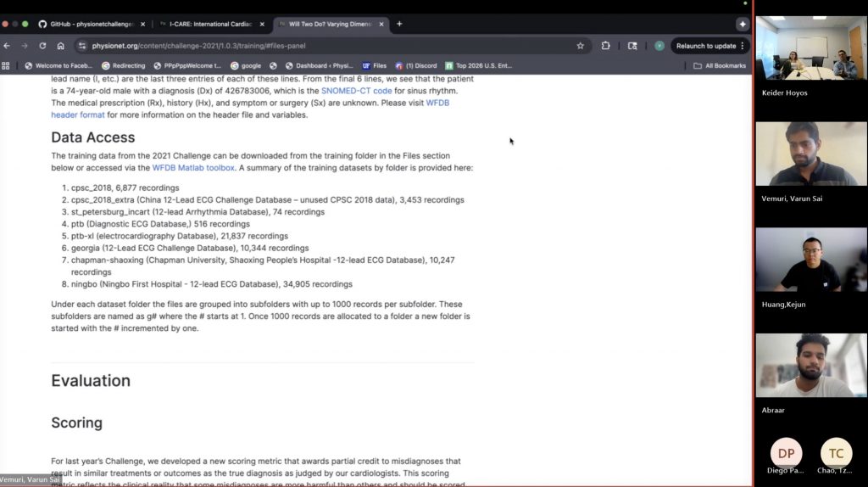Open the extensions puzzle icon

tap(606, 46)
